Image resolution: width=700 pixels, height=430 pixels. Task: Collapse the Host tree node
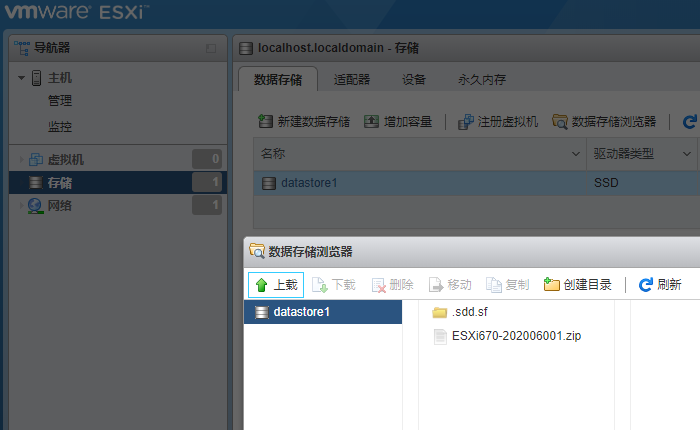tap(21, 78)
